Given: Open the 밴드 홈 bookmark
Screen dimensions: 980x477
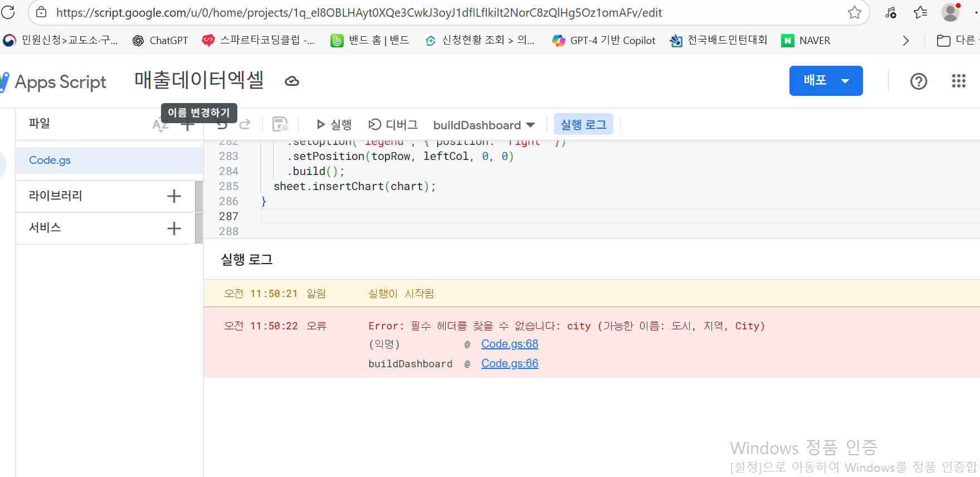Looking at the screenshot, I should point(370,40).
